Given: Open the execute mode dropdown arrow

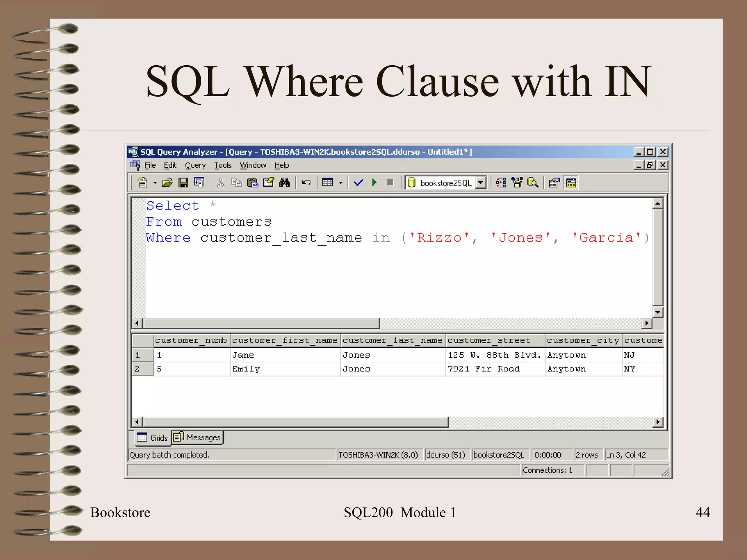Looking at the screenshot, I should point(341,183).
